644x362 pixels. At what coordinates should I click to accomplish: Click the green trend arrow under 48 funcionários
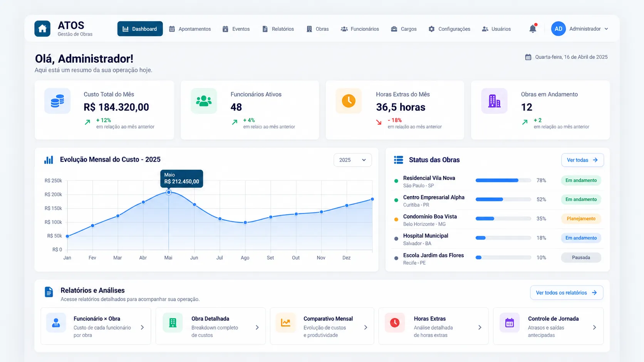point(235,122)
